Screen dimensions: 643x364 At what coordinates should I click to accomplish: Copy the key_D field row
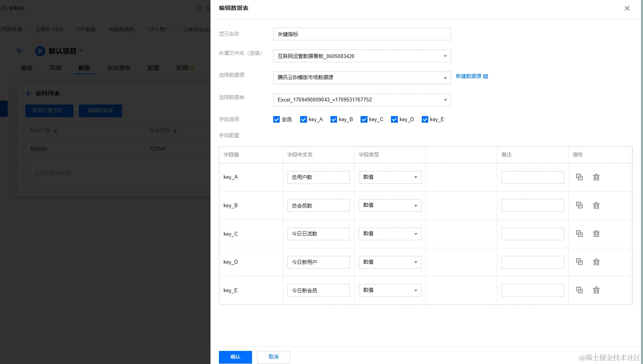[579, 262]
